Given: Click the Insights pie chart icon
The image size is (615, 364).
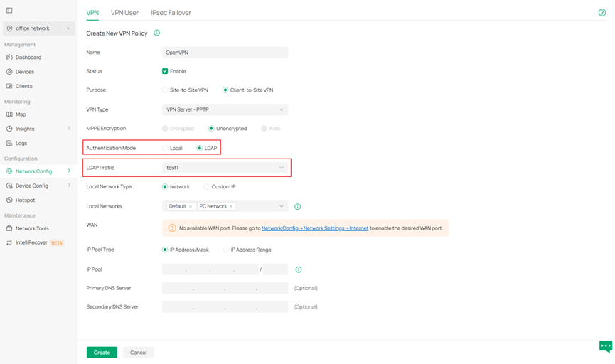Looking at the screenshot, I should click(x=9, y=129).
